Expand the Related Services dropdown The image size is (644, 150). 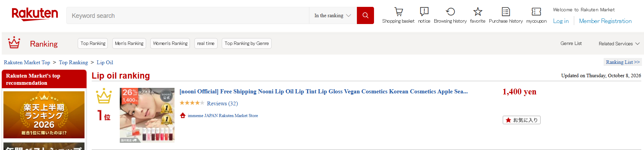619,44
